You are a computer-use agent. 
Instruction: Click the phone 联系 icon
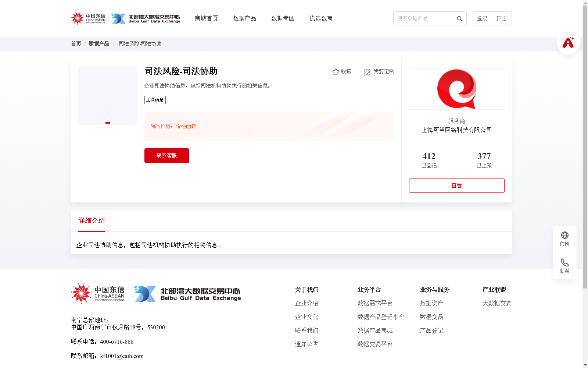(565, 262)
